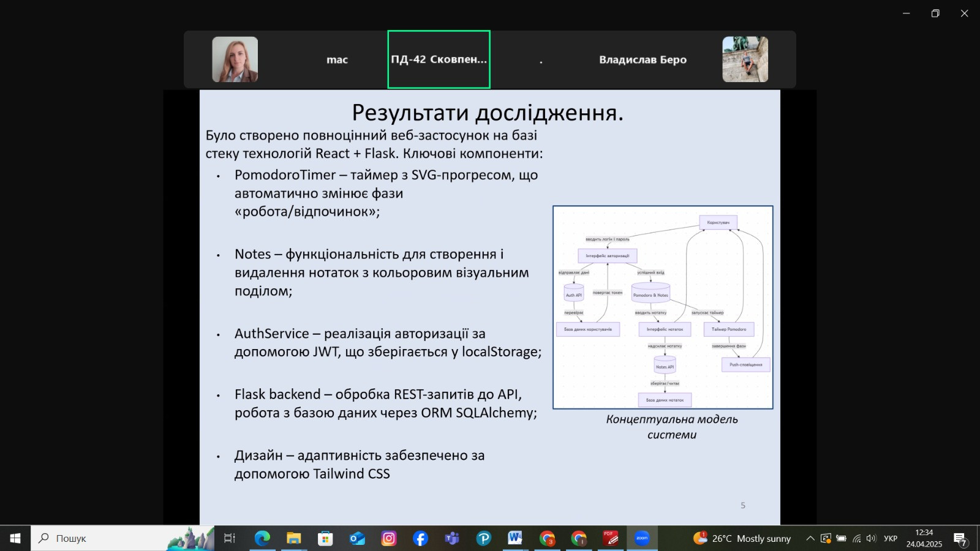The height and width of the screenshot is (551, 980).
Task: Open the red PDF editor app on taskbar
Action: (x=610, y=538)
